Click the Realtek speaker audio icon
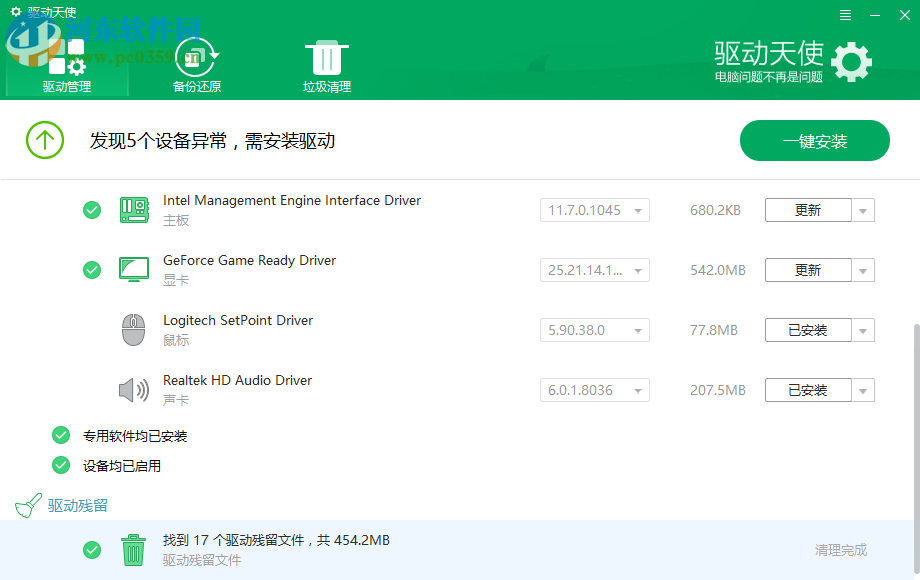The height and width of the screenshot is (580, 920). click(x=134, y=390)
